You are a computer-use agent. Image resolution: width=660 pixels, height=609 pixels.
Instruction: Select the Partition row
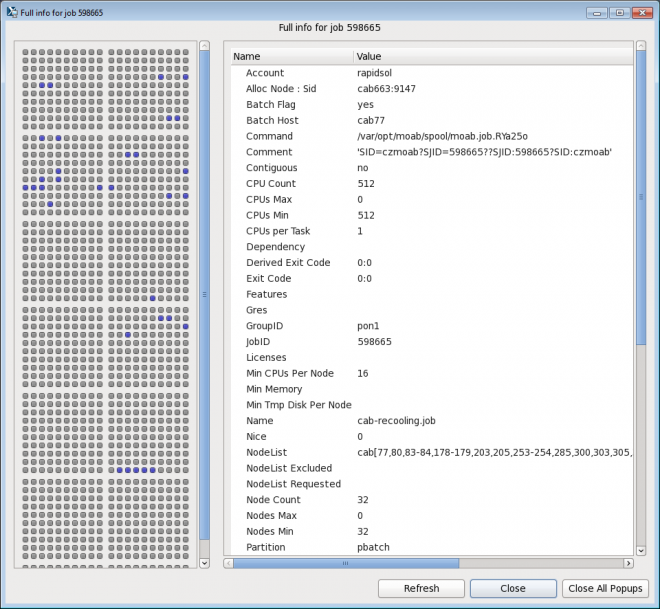point(432,547)
